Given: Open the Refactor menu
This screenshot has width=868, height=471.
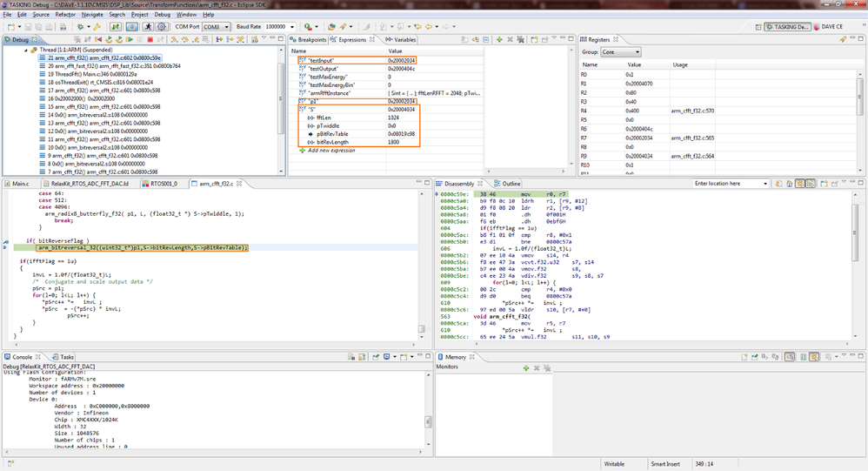Looking at the screenshot, I should [64, 15].
